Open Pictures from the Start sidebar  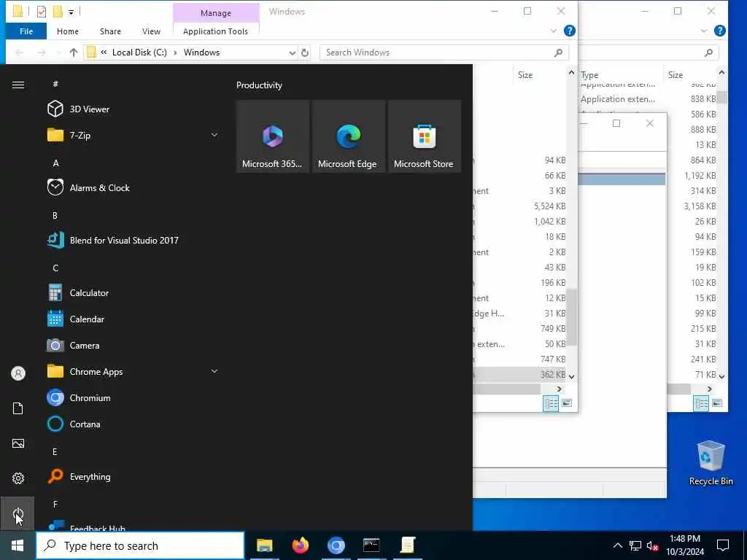click(18, 443)
